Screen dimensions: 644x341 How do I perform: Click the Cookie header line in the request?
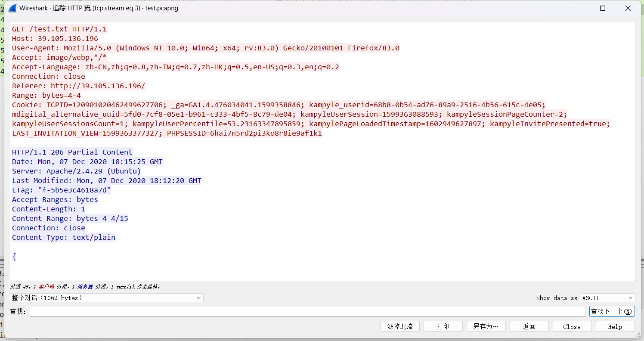tap(129, 105)
